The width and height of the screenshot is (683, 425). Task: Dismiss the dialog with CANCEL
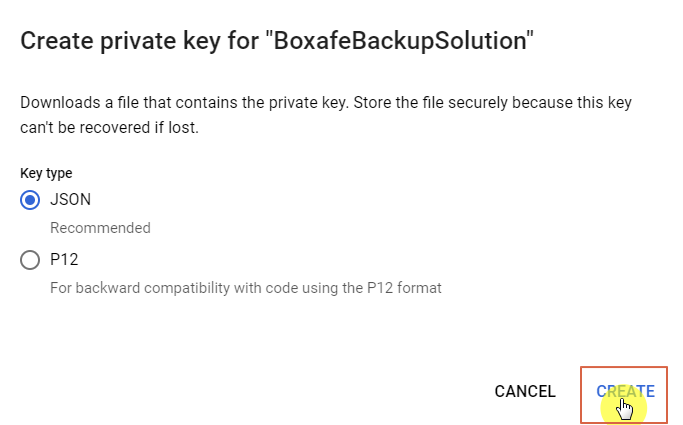coord(525,391)
